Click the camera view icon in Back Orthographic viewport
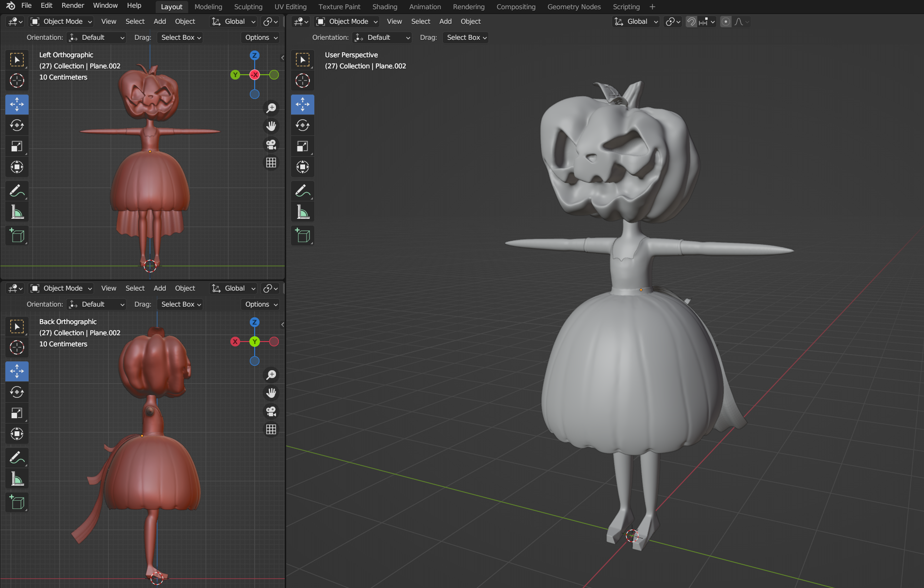Image resolution: width=924 pixels, height=588 pixels. click(x=271, y=411)
